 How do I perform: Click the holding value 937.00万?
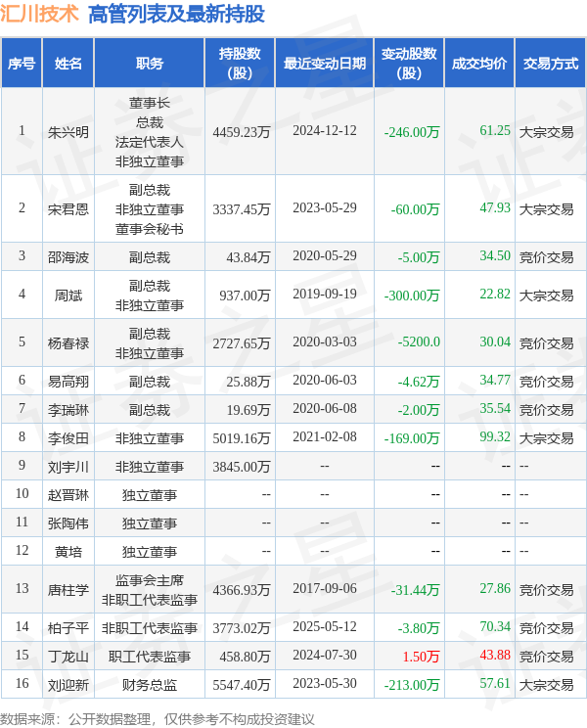click(245, 296)
